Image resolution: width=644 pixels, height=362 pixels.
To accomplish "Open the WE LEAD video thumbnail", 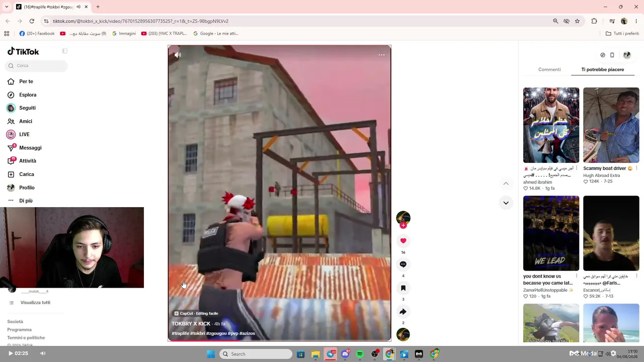I will pos(551,233).
